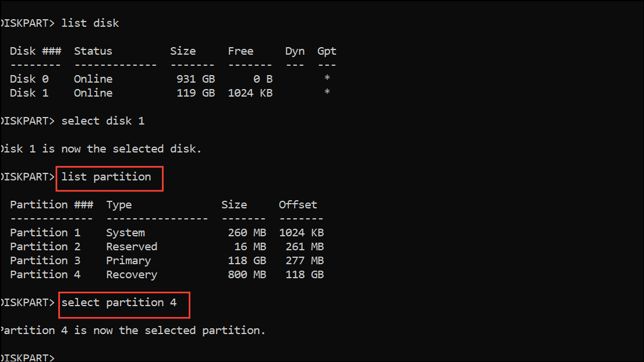Click 'Partition 4 is now the selected partition' message
Screen dimensions: 644x362
133,330
